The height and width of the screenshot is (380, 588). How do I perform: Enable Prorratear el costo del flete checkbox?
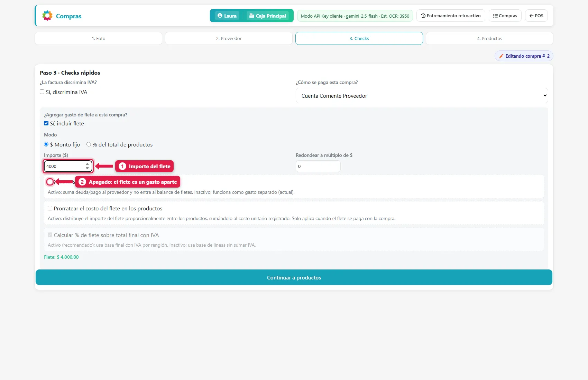point(50,208)
